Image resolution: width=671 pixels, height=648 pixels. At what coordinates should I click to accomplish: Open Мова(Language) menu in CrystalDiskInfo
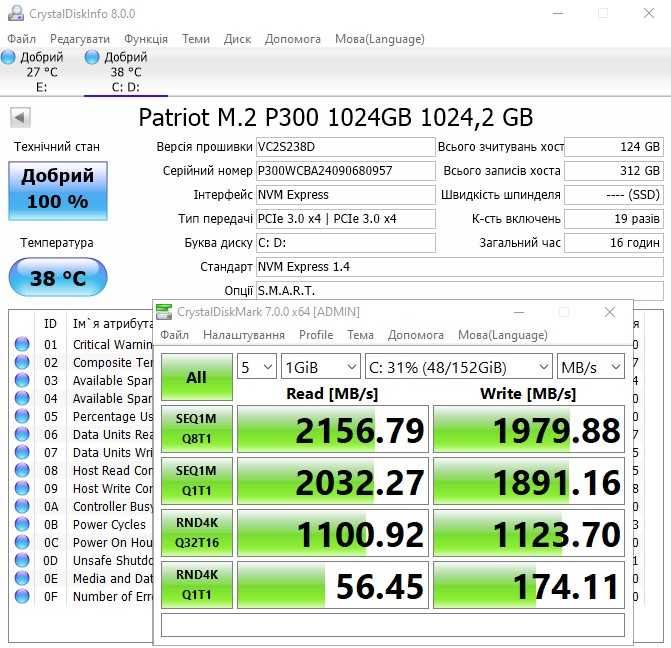[380, 39]
